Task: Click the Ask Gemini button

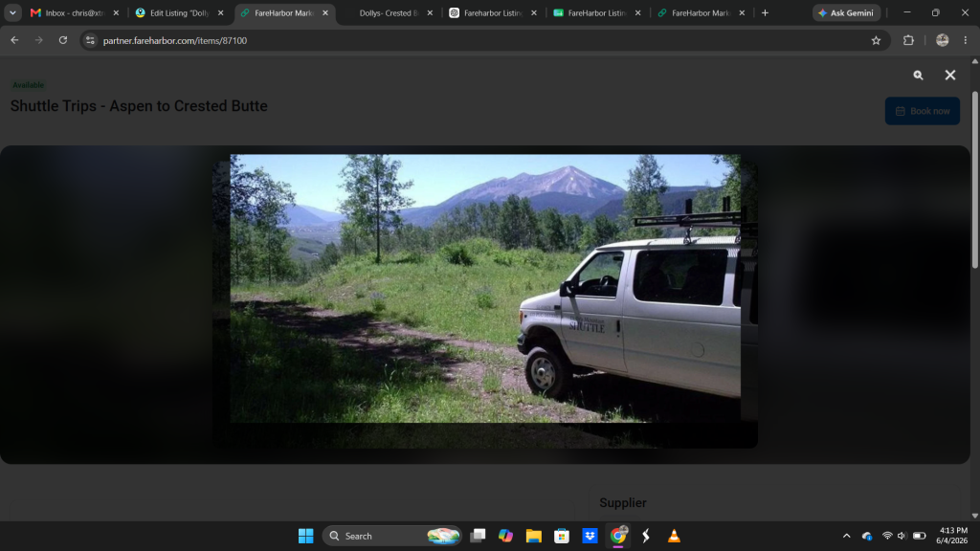Action: point(846,12)
